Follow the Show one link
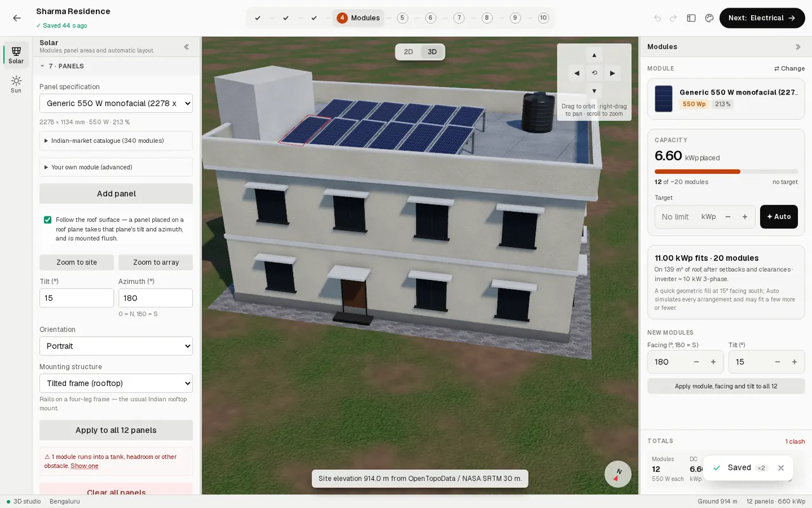 tap(84, 466)
